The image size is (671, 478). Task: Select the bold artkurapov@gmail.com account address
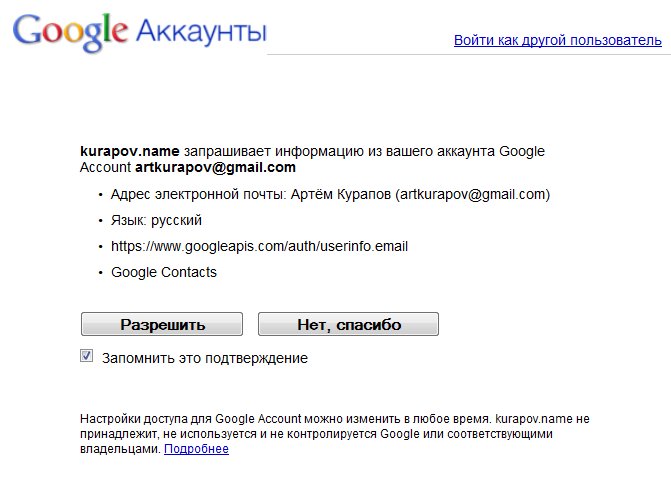[x=215, y=167]
